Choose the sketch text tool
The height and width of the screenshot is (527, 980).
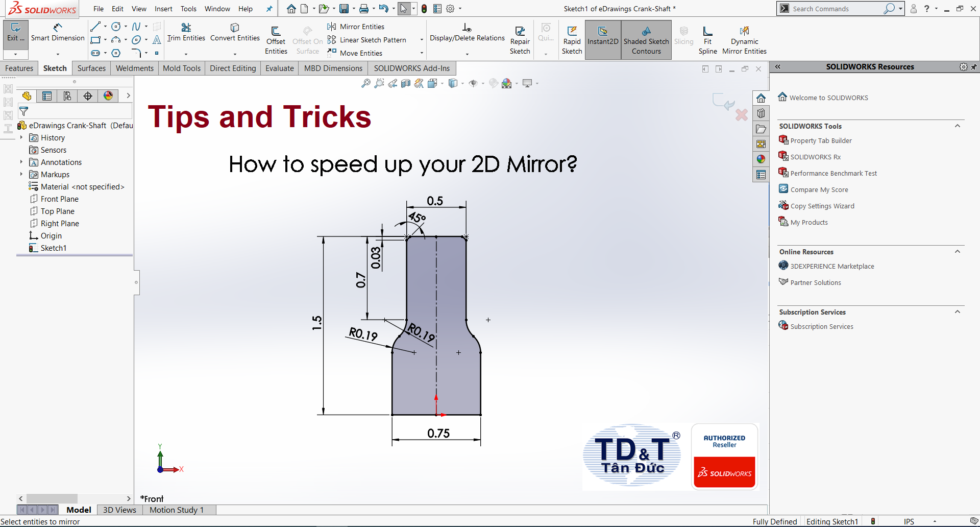157,40
